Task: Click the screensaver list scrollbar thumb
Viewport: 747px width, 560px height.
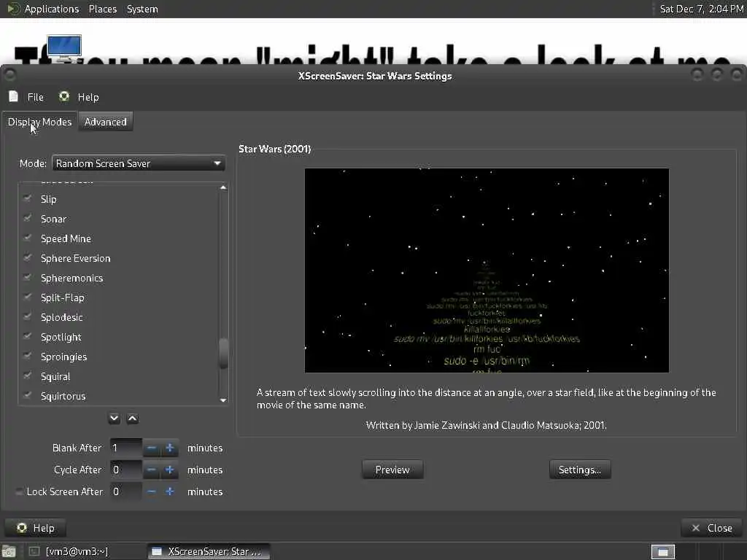Action: pos(223,354)
